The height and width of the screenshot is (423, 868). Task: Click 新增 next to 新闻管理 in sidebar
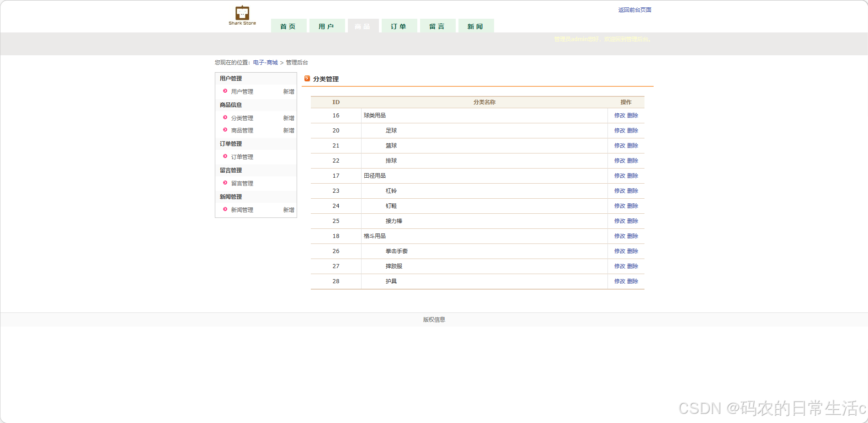coord(288,210)
